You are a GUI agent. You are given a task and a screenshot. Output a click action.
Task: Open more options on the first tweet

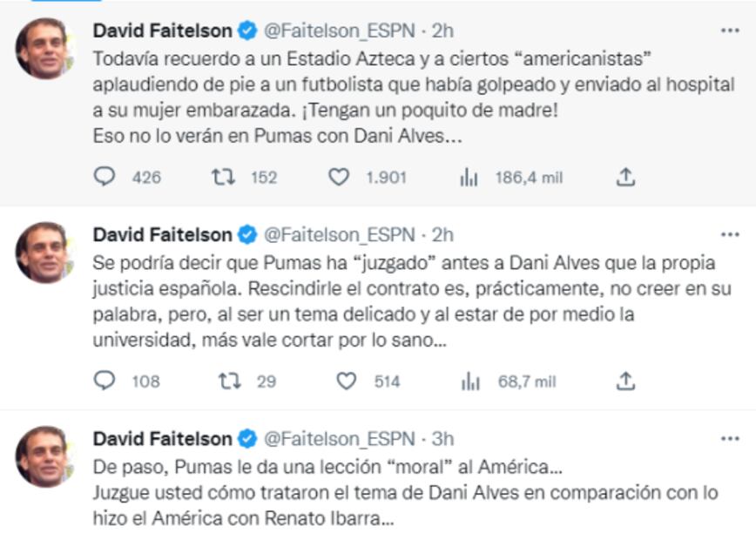click(x=730, y=30)
